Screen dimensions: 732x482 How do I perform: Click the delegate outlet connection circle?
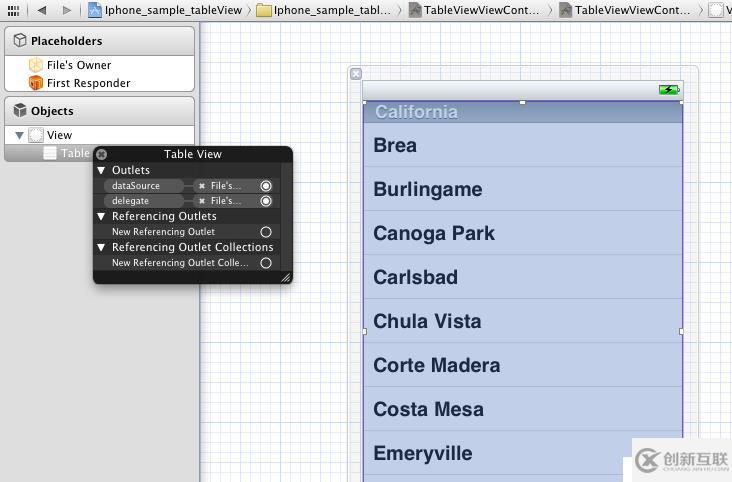pos(266,201)
